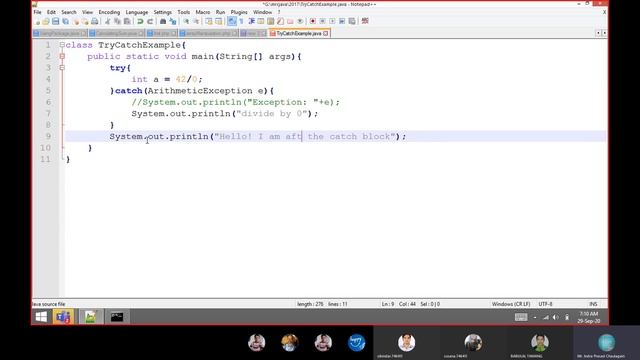Open the Run menu
Image resolution: width=640 pixels, height=360 pixels.
point(220,12)
